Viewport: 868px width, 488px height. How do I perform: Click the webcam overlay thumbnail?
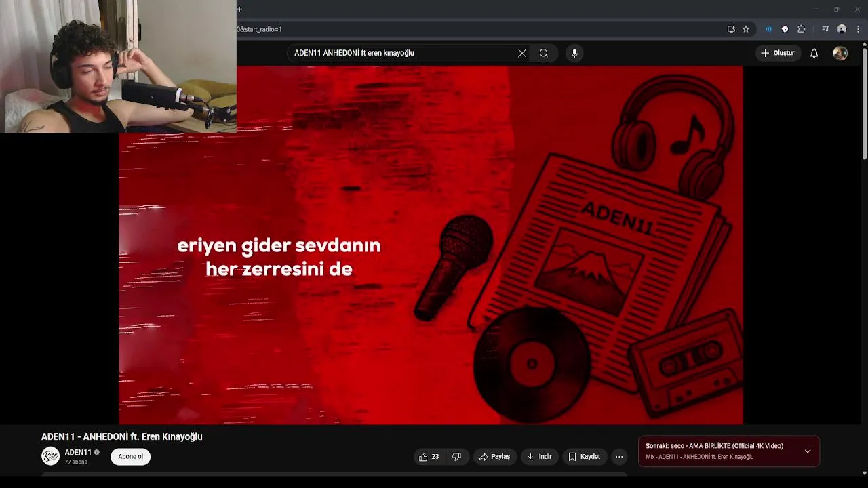click(118, 66)
